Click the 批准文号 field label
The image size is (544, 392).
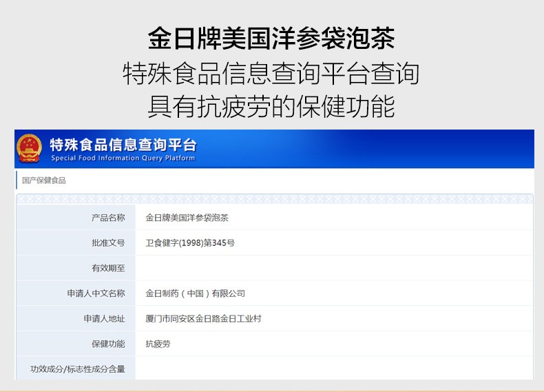click(x=108, y=243)
